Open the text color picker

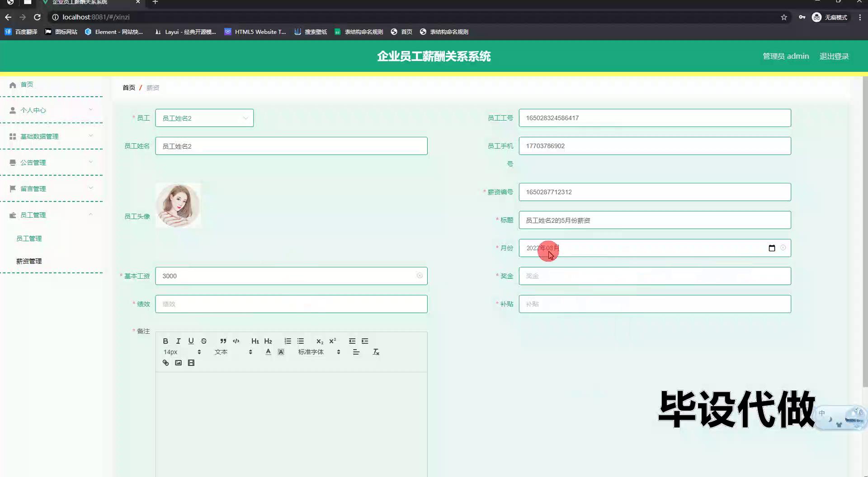(x=268, y=352)
